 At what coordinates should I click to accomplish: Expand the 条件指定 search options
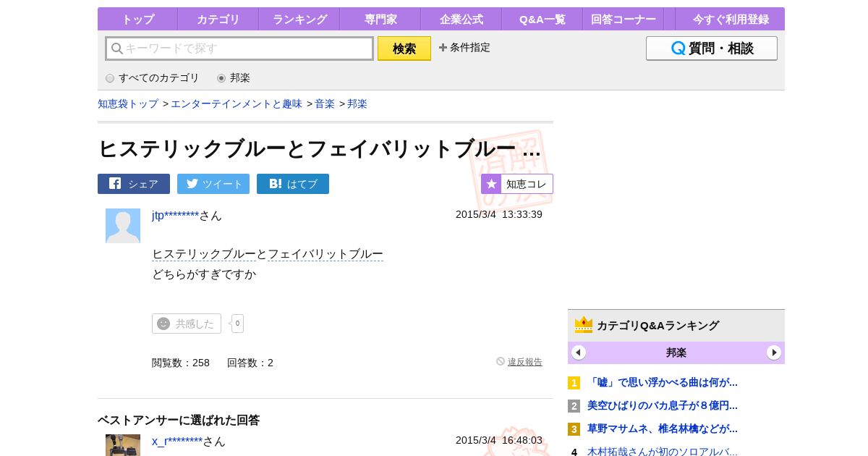(464, 47)
